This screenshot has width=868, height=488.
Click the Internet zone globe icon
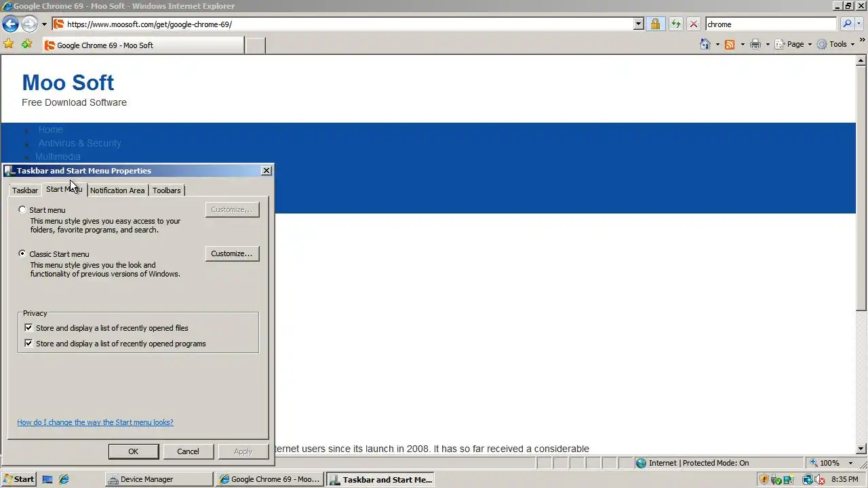coord(642,463)
